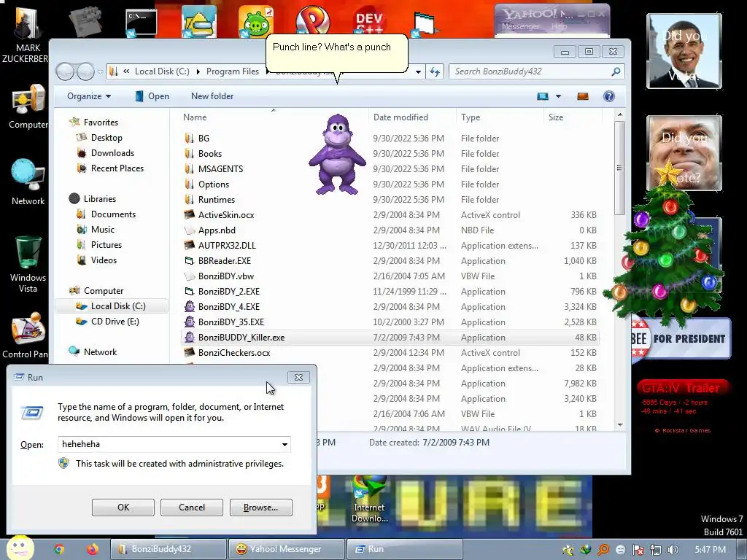Viewport: 747px width, 560px height.
Task: Click the Open toolbar command
Action: (152, 96)
